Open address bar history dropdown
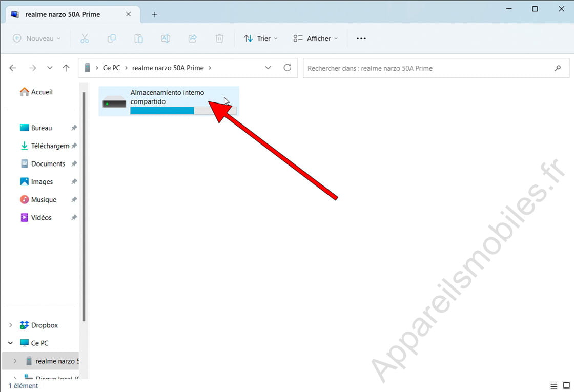The height and width of the screenshot is (392, 574). pyautogui.click(x=268, y=68)
